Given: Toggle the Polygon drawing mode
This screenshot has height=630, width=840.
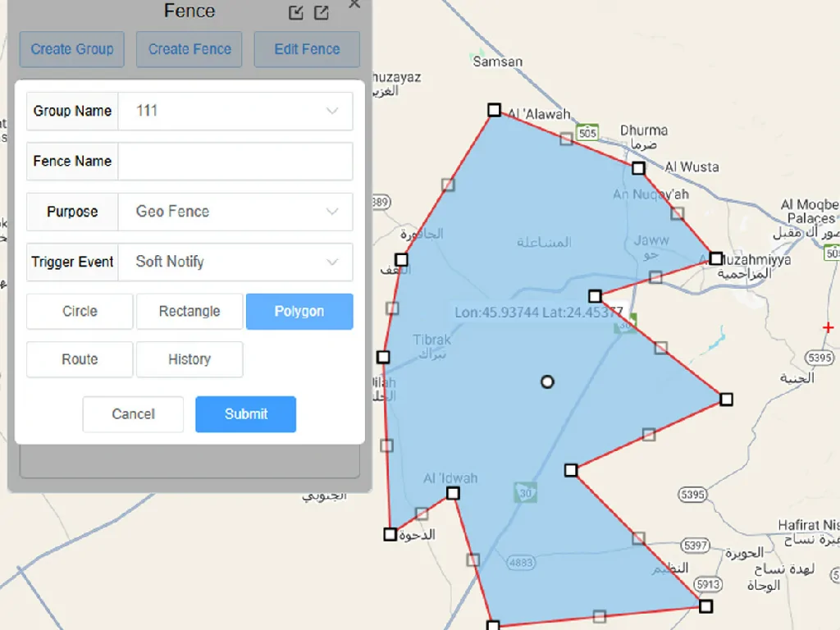Looking at the screenshot, I should (299, 311).
